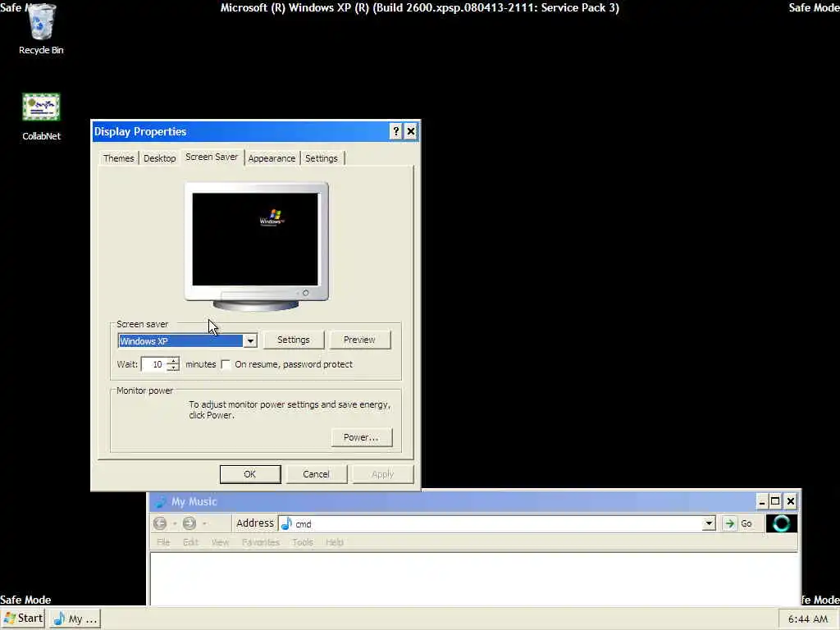Image resolution: width=840 pixels, height=630 pixels.
Task: Open the Appearance tab
Action: [x=272, y=158]
